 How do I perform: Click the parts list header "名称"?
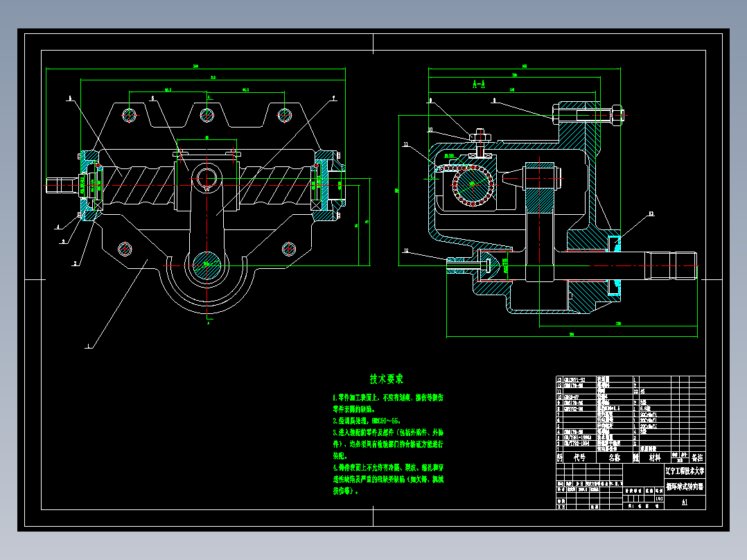click(615, 457)
